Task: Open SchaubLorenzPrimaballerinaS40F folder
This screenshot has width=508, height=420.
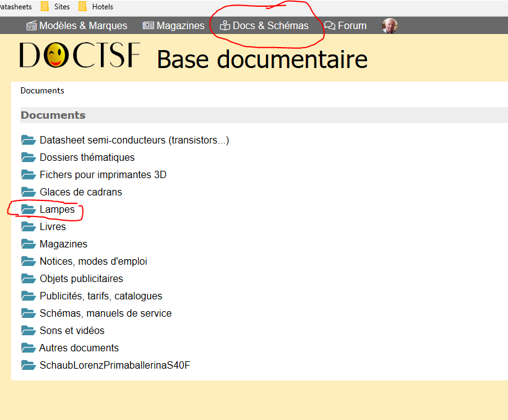Action: tap(114, 365)
